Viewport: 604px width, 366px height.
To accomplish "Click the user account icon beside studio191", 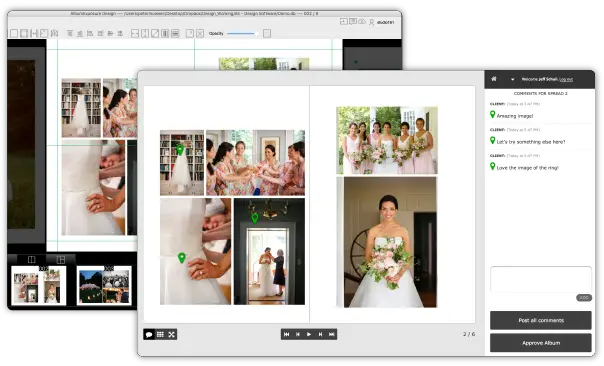I will point(371,22).
